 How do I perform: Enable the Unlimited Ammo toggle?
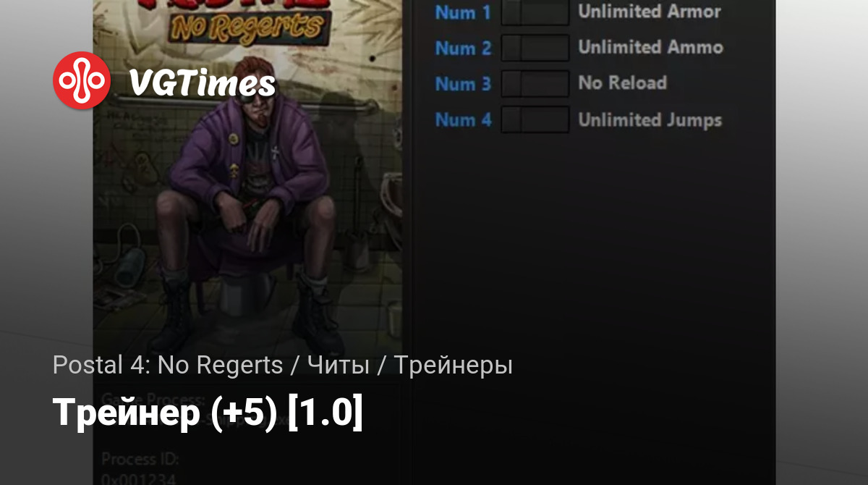[x=535, y=48]
